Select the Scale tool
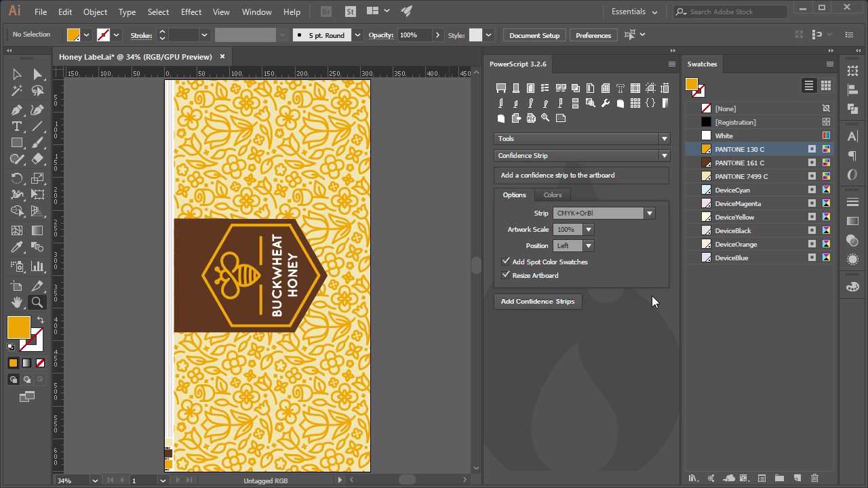Viewport: 868px width, 488px height. [x=38, y=179]
